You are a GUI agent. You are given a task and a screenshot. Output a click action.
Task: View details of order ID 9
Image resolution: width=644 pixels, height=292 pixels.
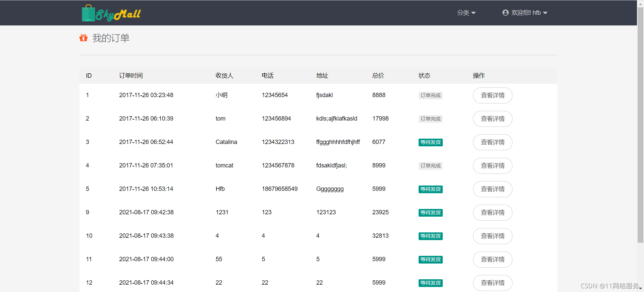coord(492,213)
